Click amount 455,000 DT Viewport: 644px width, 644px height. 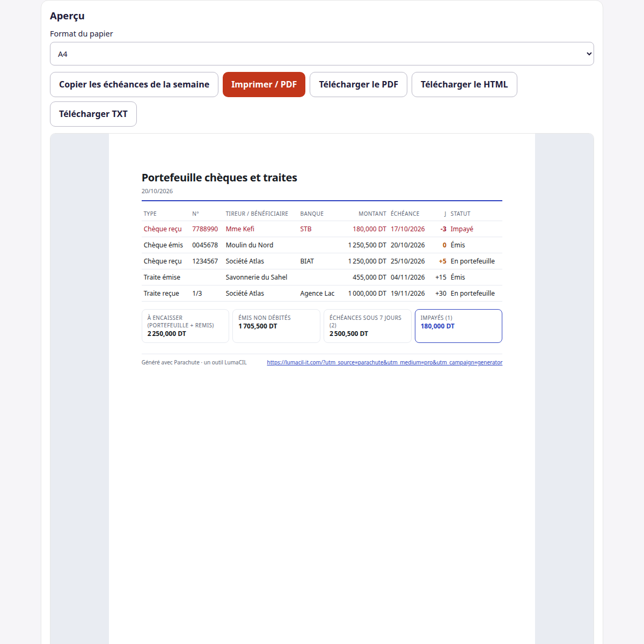[x=369, y=277]
